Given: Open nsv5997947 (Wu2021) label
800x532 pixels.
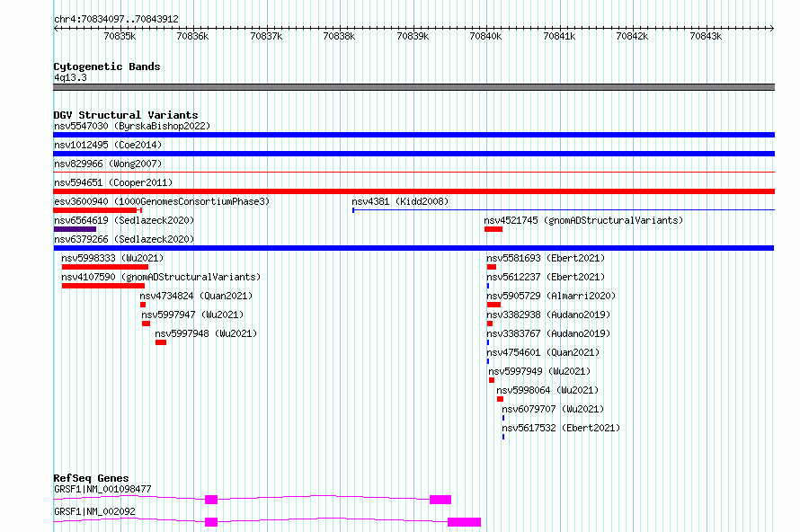Looking at the screenshot, I should (192, 315).
